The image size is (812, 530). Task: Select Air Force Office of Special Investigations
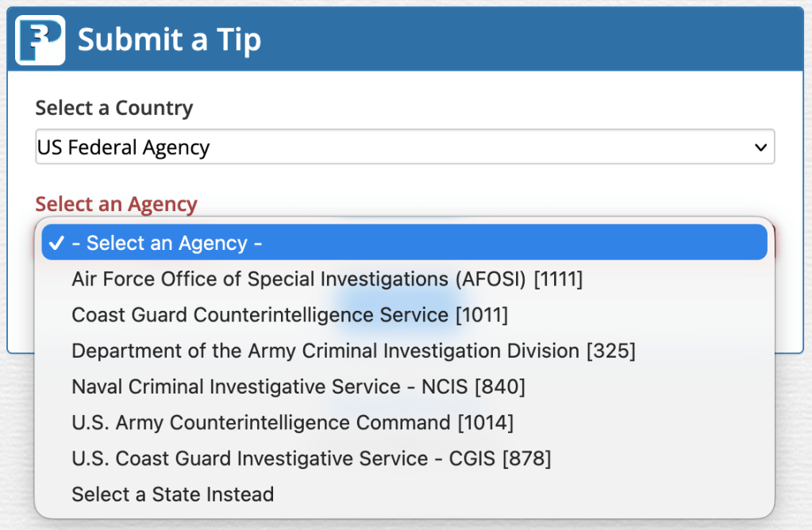click(x=327, y=279)
